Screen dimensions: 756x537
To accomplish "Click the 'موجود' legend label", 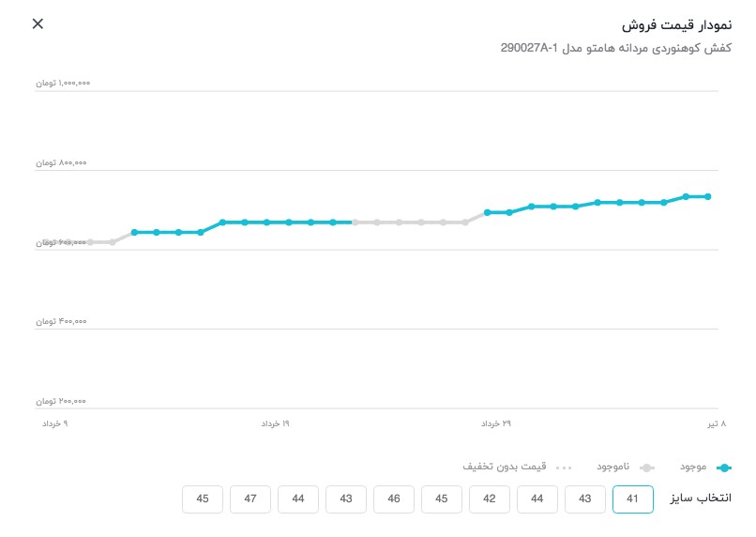I will point(693,467).
